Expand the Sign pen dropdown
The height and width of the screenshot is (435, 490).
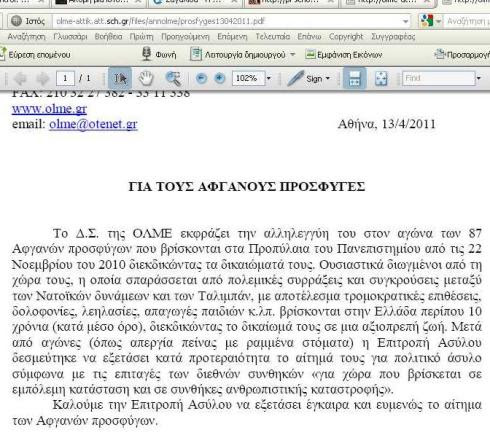(328, 79)
